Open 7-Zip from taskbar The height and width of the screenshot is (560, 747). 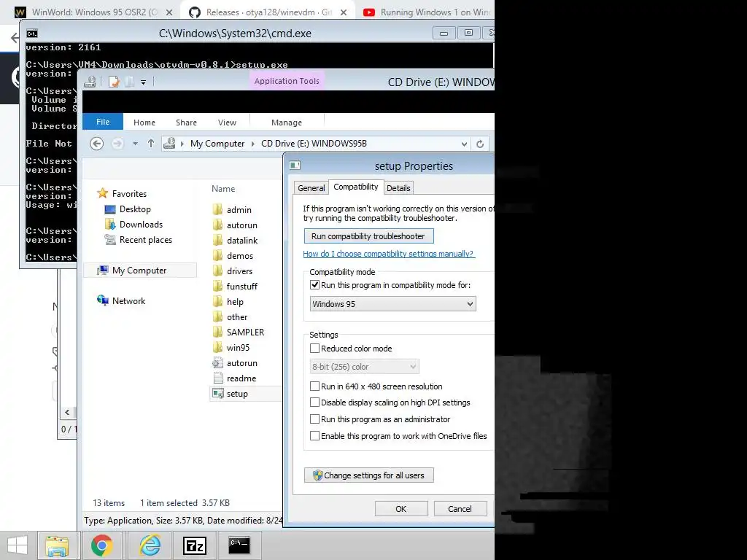tap(194, 545)
